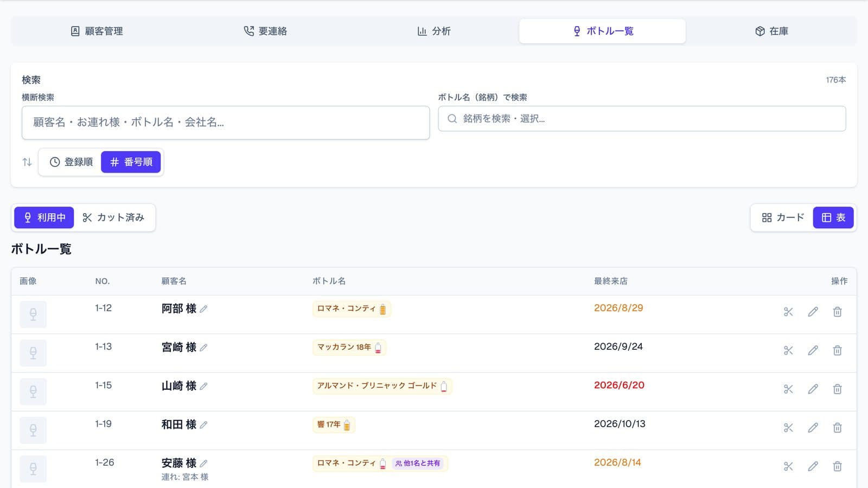
Task: Cut bottle 1-13 with scissors icon
Action: coord(788,350)
